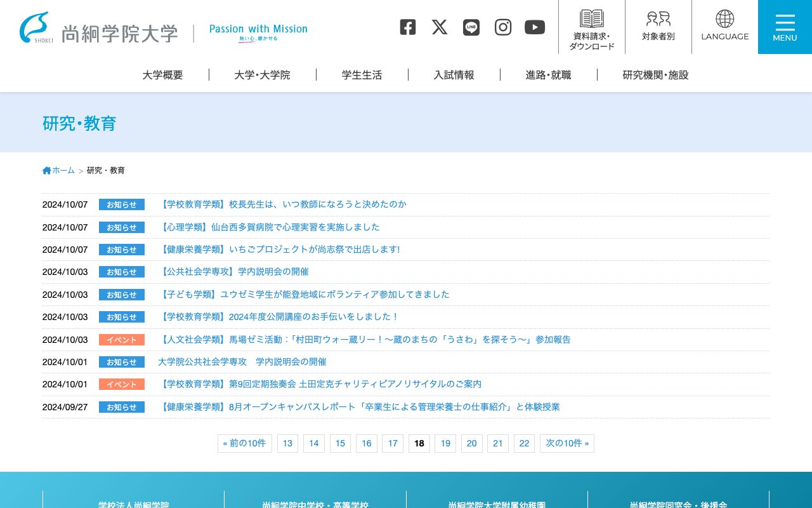812x508 pixels.
Task: Open the piano recital event announcement
Action: click(x=320, y=384)
